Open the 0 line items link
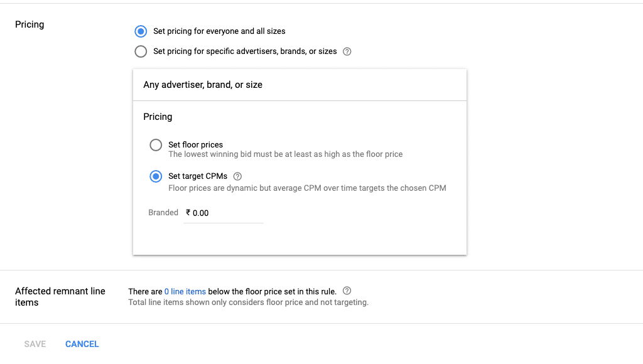Image resolution: width=643 pixels, height=364 pixels. (x=185, y=291)
